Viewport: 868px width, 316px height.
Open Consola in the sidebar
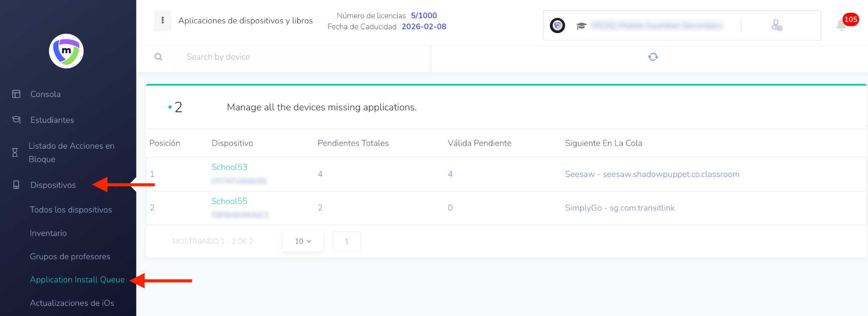(45, 94)
